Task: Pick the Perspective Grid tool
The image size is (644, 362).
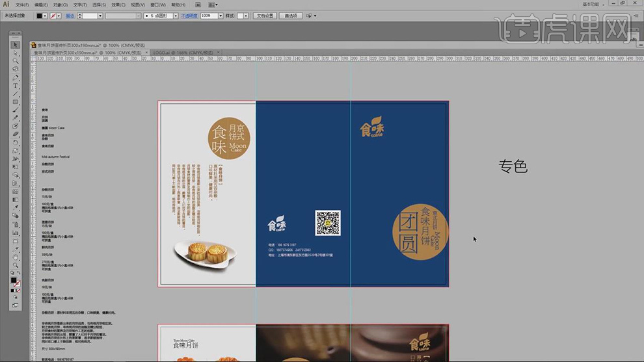Action: 15,183
